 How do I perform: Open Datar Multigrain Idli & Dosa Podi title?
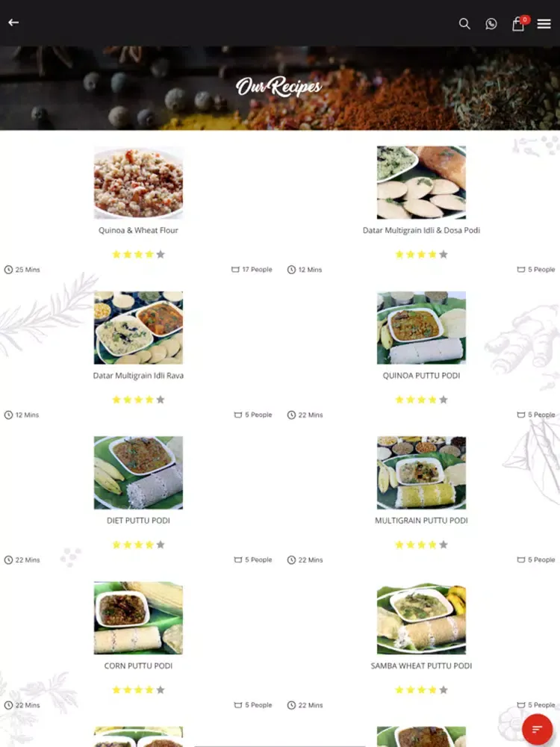click(421, 230)
